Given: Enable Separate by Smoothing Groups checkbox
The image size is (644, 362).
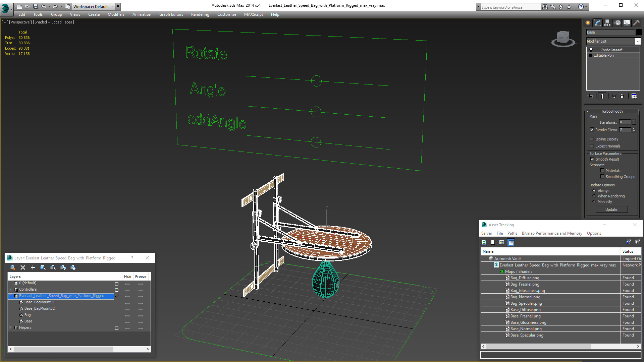Looking at the screenshot, I should (x=602, y=177).
